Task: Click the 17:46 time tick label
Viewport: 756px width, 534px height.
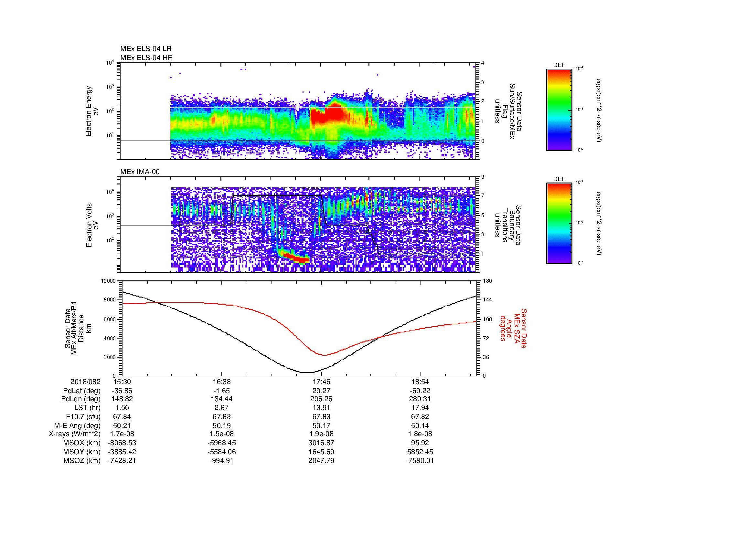Action: (321, 382)
